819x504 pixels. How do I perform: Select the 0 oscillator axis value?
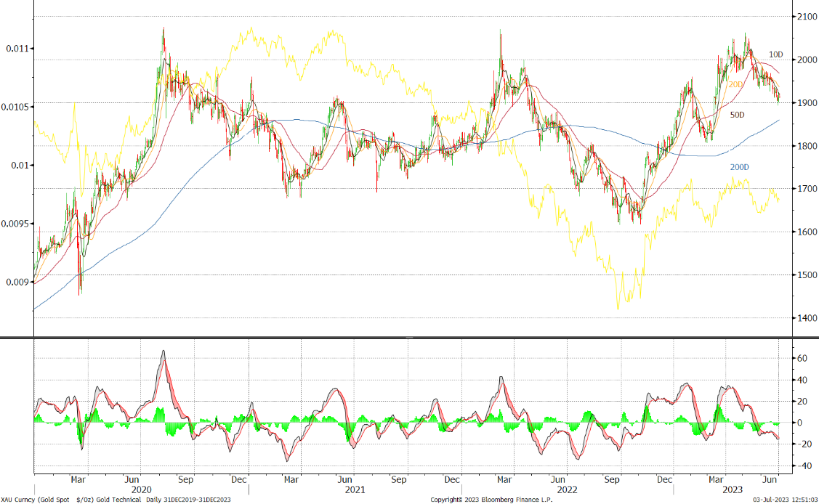799,423
